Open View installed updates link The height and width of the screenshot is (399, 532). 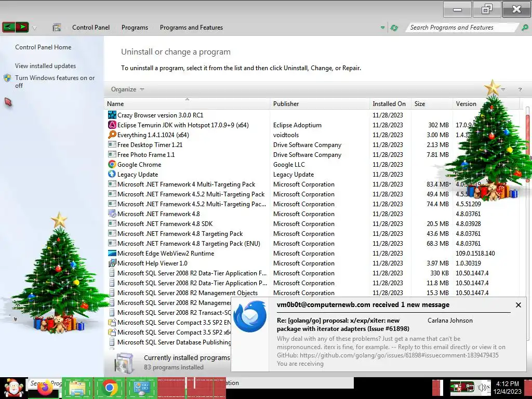(x=46, y=66)
